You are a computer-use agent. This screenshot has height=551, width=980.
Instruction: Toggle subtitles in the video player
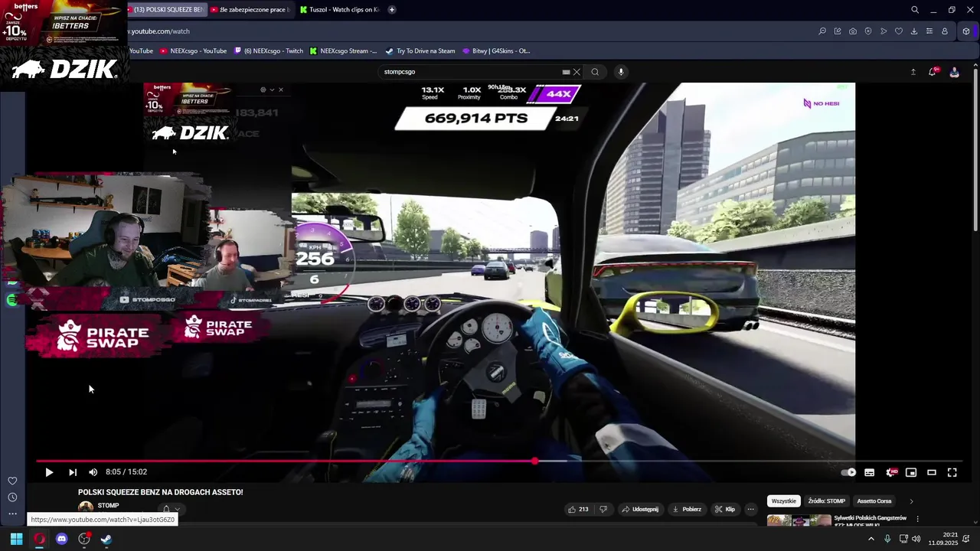(x=870, y=472)
